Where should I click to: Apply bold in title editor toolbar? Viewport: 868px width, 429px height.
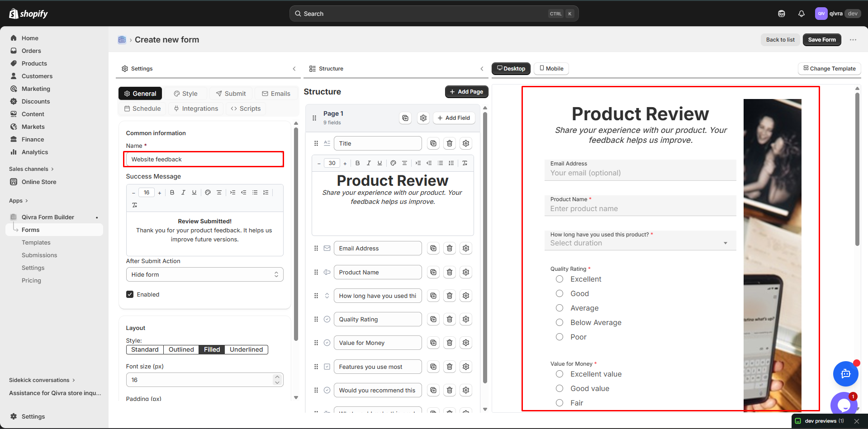coord(358,163)
